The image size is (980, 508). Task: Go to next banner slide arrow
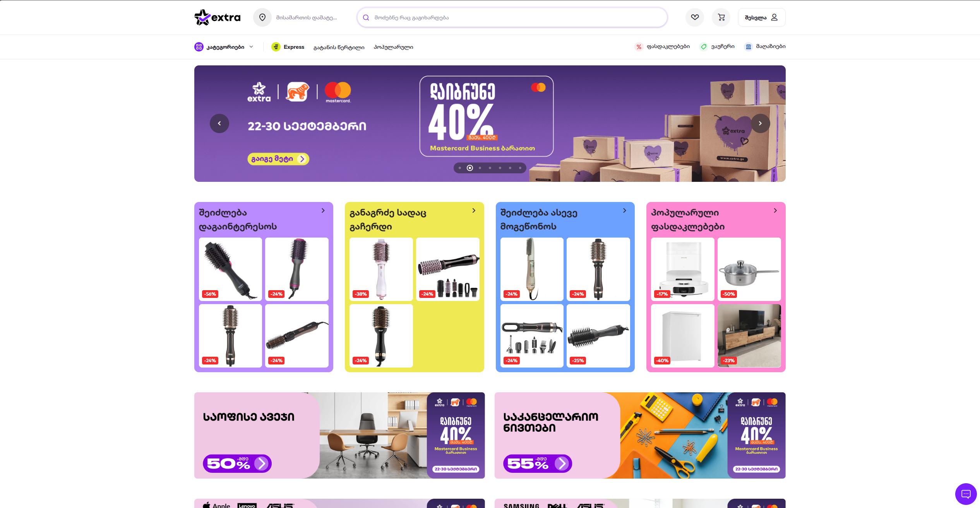click(760, 123)
